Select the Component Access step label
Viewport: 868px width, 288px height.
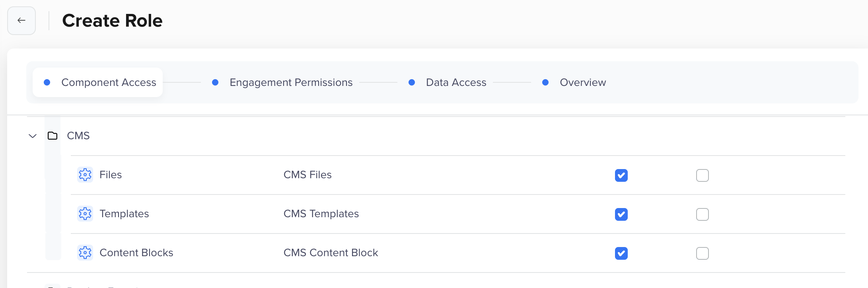(x=109, y=82)
